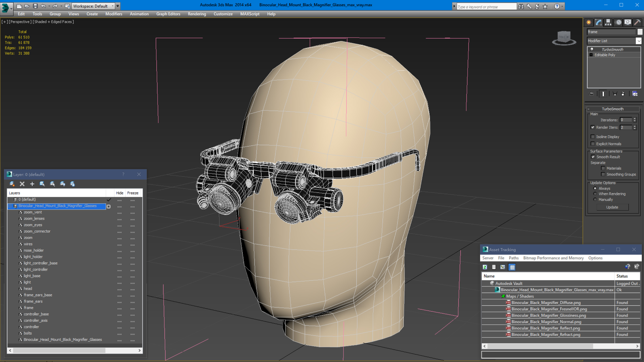644x362 pixels.
Task: Open the Motion command panel tab
Action: 618,23
